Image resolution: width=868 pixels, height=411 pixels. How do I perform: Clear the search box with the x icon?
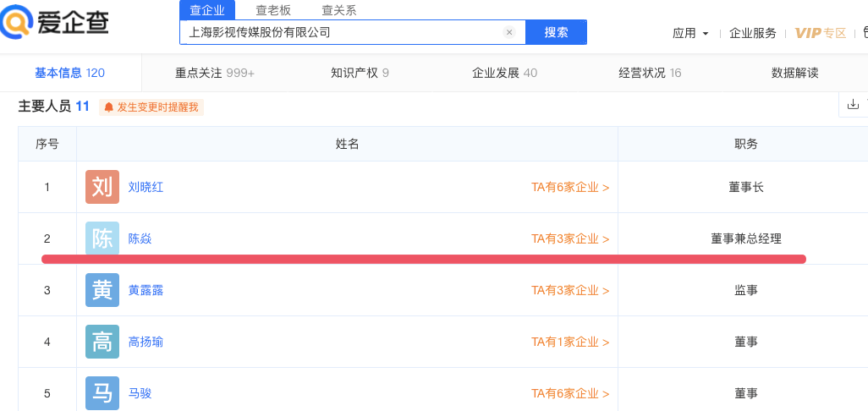(509, 32)
